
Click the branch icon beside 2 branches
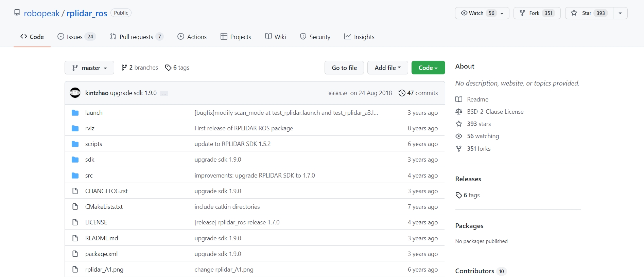[124, 68]
